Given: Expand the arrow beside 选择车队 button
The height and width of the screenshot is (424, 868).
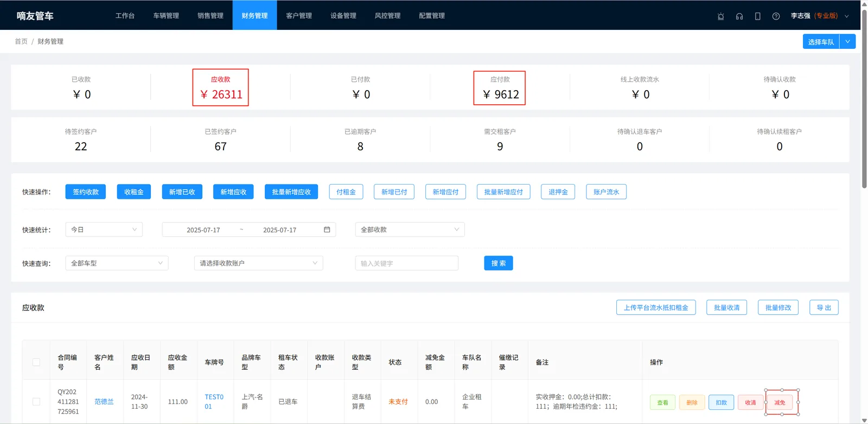Looking at the screenshot, I should coord(848,42).
